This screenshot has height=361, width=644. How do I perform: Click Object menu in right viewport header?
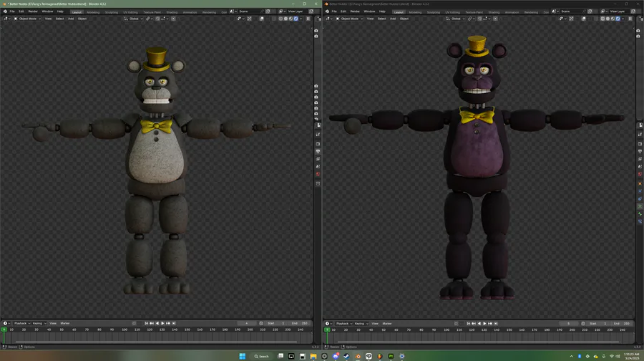404,19
